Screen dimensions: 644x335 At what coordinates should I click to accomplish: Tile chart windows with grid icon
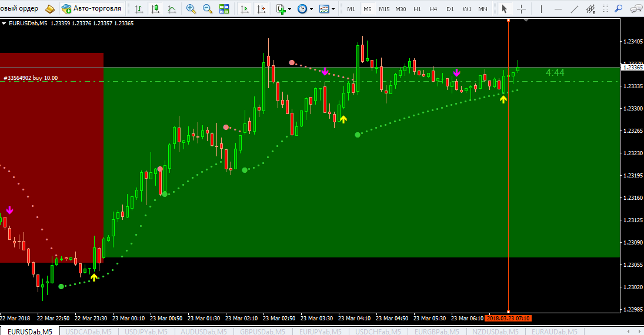tap(224, 9)
